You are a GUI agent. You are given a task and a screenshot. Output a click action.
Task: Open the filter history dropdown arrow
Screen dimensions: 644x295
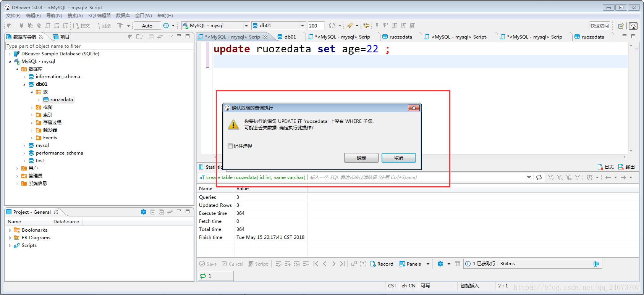[x=529, y=177]
